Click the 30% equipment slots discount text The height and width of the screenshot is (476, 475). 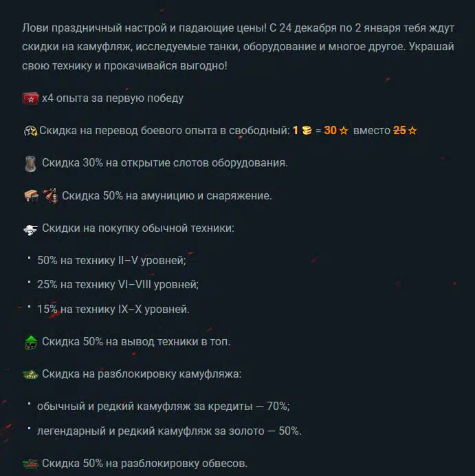coord(165,163)
